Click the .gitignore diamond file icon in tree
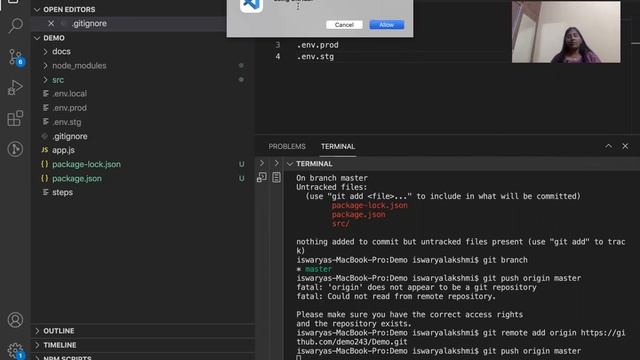This screenshot has height=360, width=640. coord(44,136)
